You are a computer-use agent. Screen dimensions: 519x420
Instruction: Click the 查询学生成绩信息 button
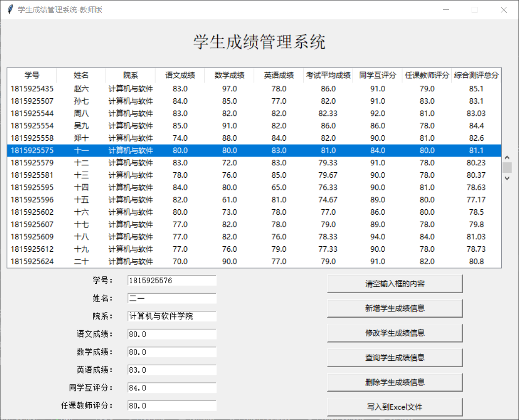click(395, 357)
